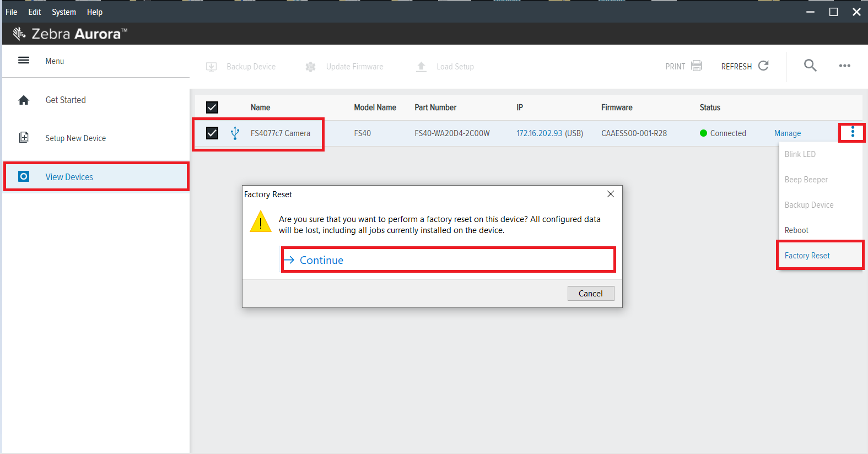Open the Help menu
The image size is (868, 454).
95,12
